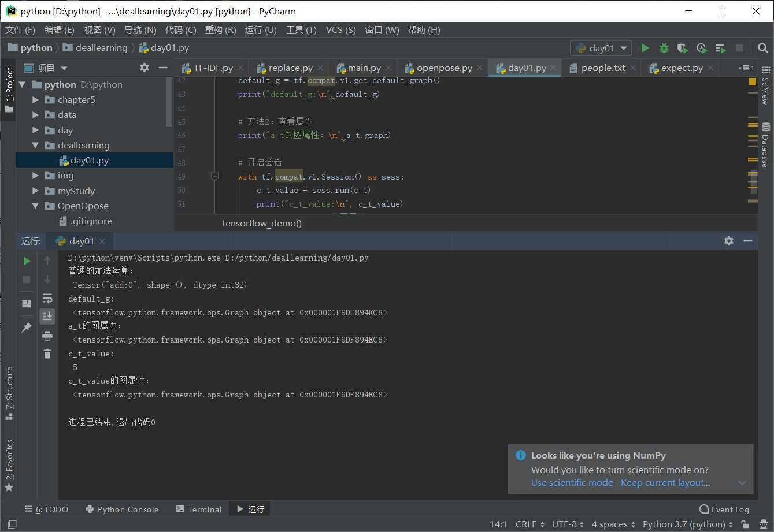Change Python 3.7 interpreter
Image resolution: width=774 pixels, height=532 pixels.
click(x=687, y=524)
